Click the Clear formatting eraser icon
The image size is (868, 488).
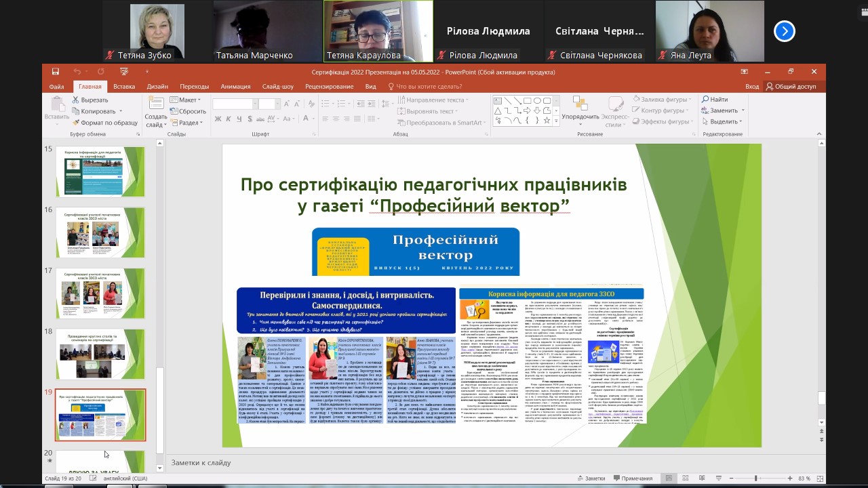pos(311,104)
